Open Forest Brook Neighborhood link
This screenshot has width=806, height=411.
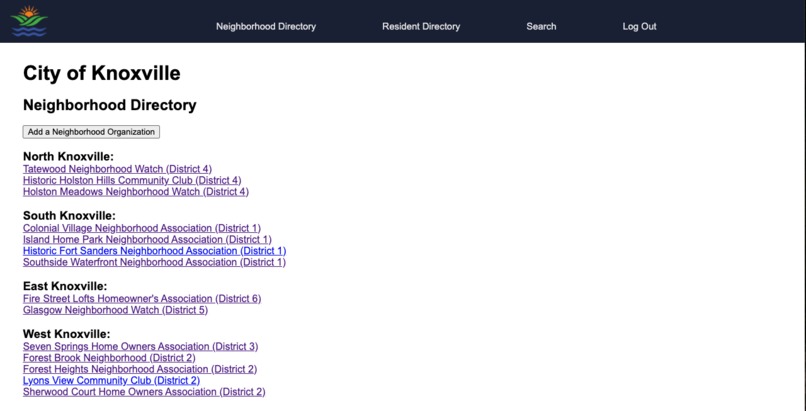click(x=109, y=358)
